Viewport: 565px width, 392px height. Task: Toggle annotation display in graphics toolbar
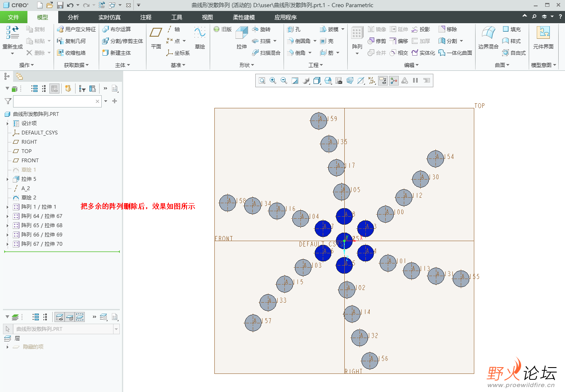383,81
